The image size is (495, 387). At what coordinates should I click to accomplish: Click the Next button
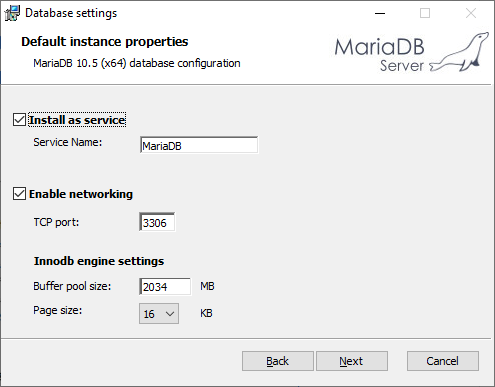pos(352,361)
